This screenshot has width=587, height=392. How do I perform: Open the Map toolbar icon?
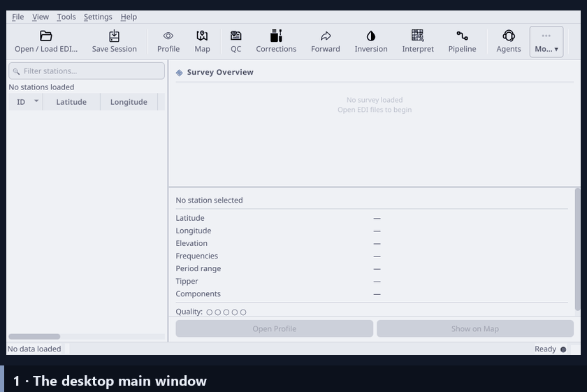(202, 36)
